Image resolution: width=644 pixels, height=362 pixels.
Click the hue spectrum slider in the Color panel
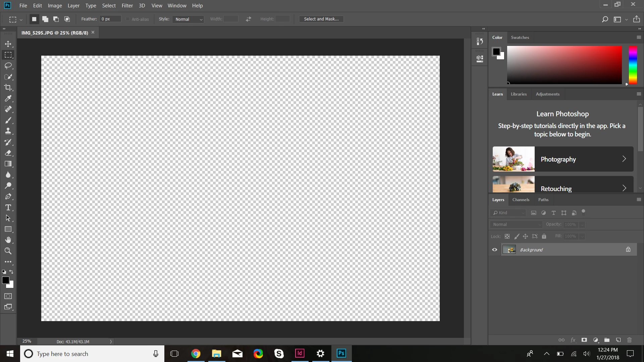coord(633,65)
